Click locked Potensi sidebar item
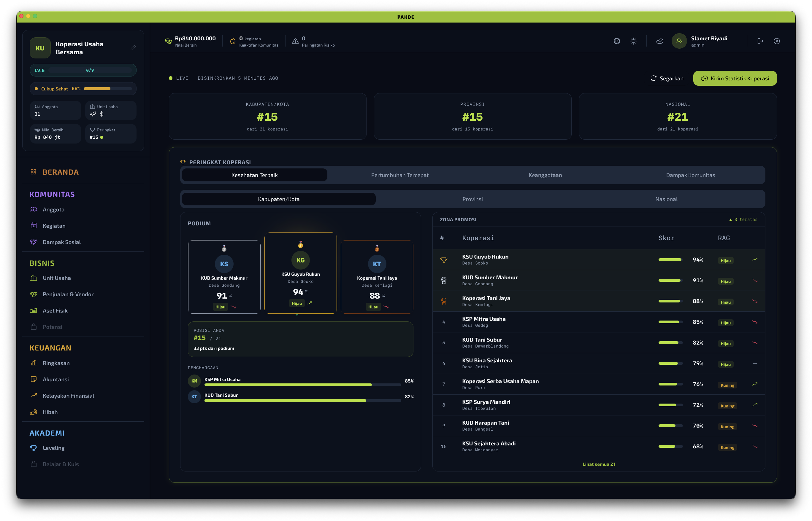 click(x=83, y=327)
